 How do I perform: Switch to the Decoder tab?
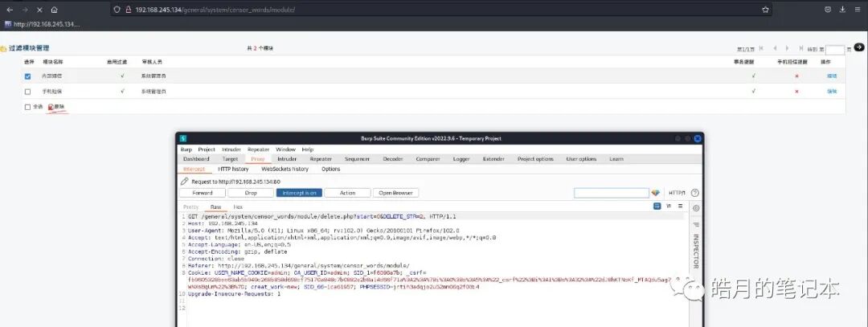(393, 159)
